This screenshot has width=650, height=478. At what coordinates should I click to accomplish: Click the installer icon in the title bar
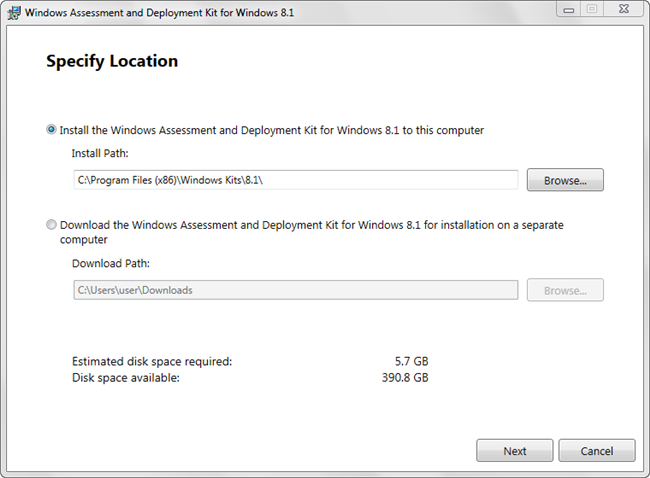14,12
